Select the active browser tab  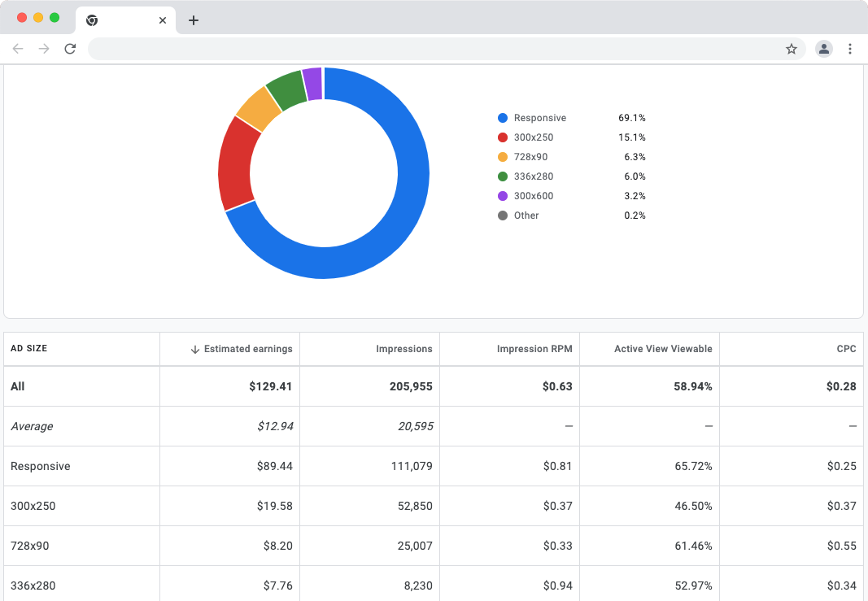pyautogui.click(x=126, y=20)
